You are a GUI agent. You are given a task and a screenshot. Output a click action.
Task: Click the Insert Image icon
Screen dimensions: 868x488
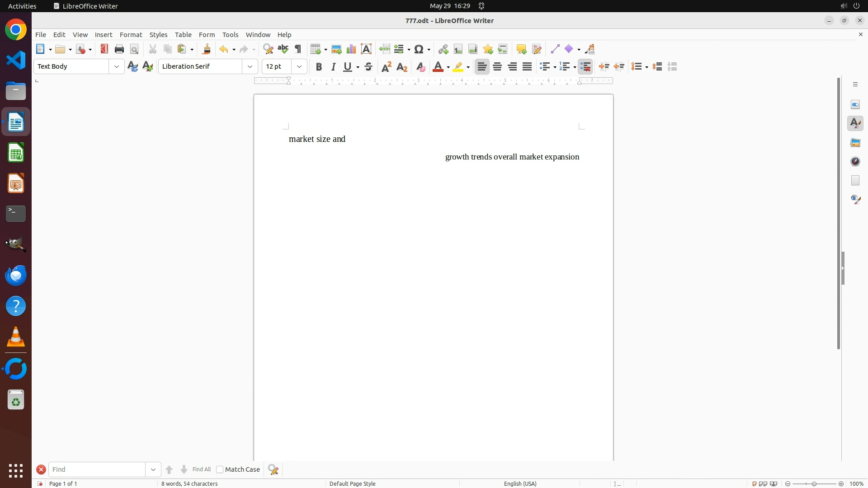pos(336,49)
